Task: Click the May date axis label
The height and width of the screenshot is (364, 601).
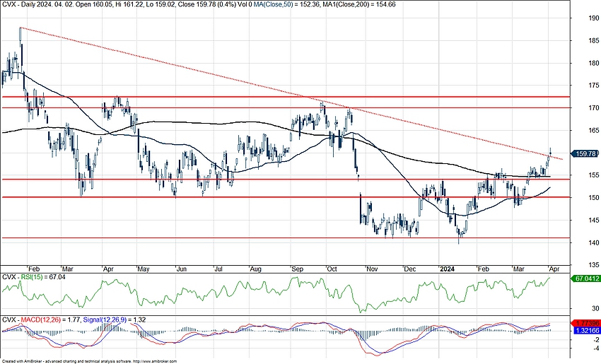Action: coord(144,269)
